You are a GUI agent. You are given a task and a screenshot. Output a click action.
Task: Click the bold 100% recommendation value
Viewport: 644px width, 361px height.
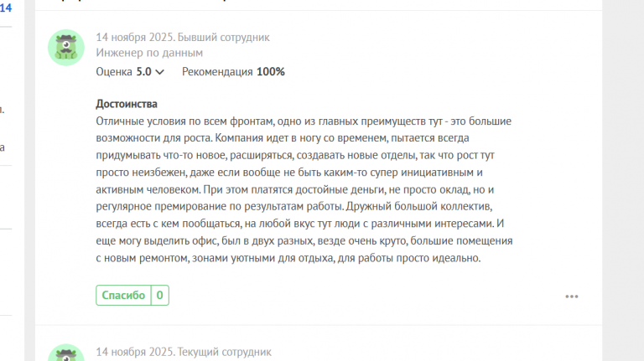271,72
